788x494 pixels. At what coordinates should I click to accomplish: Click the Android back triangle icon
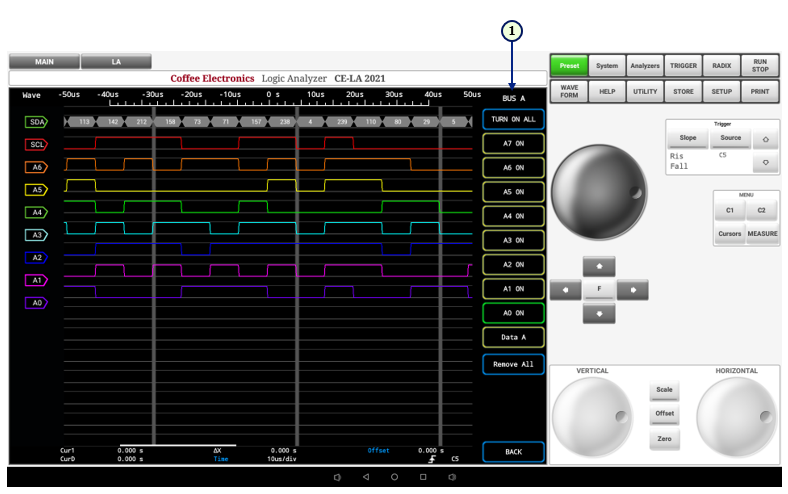[x=365, y=478]
